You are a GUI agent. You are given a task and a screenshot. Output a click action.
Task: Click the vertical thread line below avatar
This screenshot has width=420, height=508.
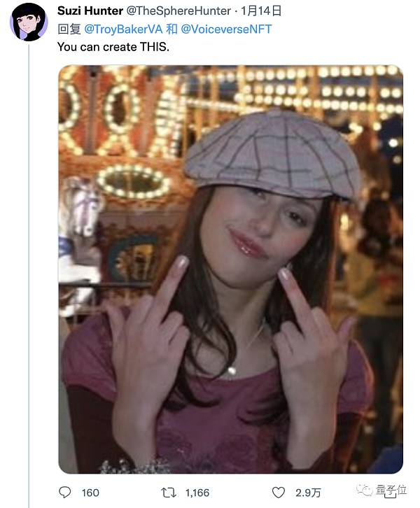pyautogui.click(x=29, y=276)
